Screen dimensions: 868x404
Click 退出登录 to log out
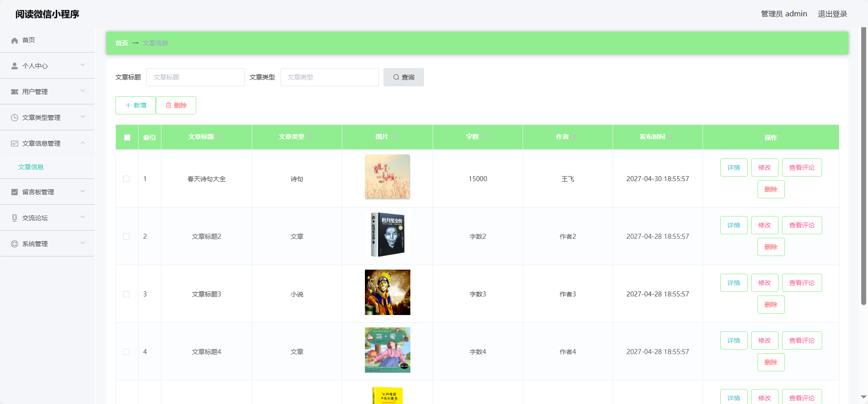click(x=833, y=14)
